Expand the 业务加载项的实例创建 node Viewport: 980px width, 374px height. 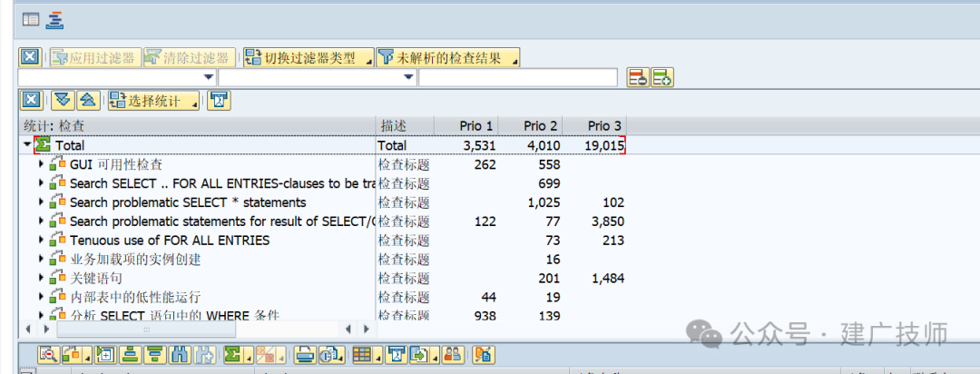pos(42,259)
